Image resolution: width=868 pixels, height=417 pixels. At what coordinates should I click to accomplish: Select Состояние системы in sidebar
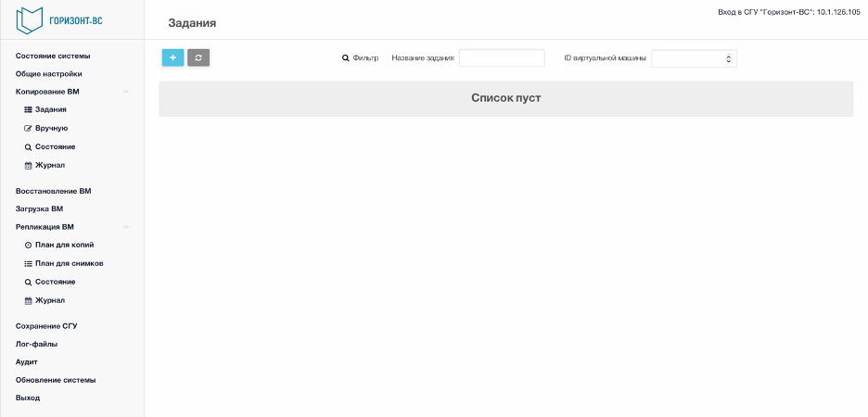click(53, 56)
